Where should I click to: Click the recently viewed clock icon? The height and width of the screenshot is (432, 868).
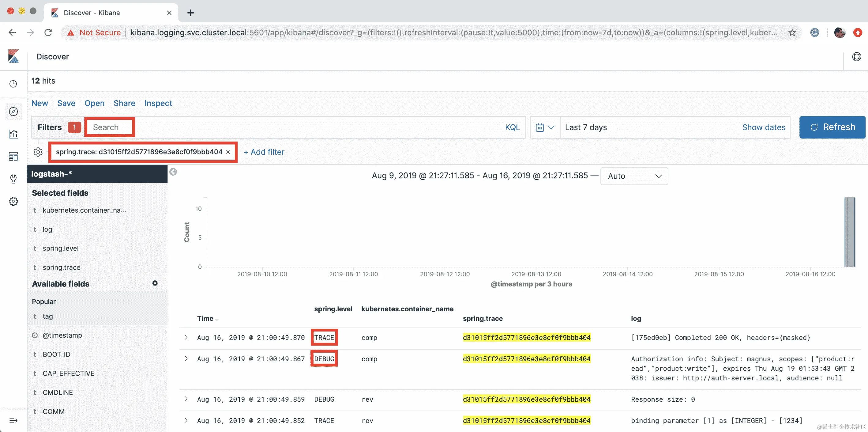pos(13,84)
